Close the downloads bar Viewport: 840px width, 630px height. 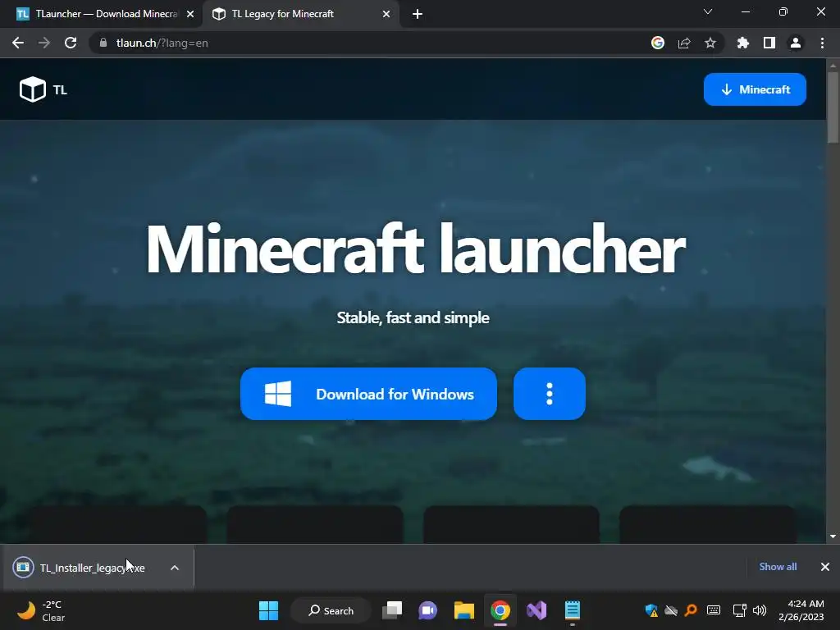tap(825, 567)
